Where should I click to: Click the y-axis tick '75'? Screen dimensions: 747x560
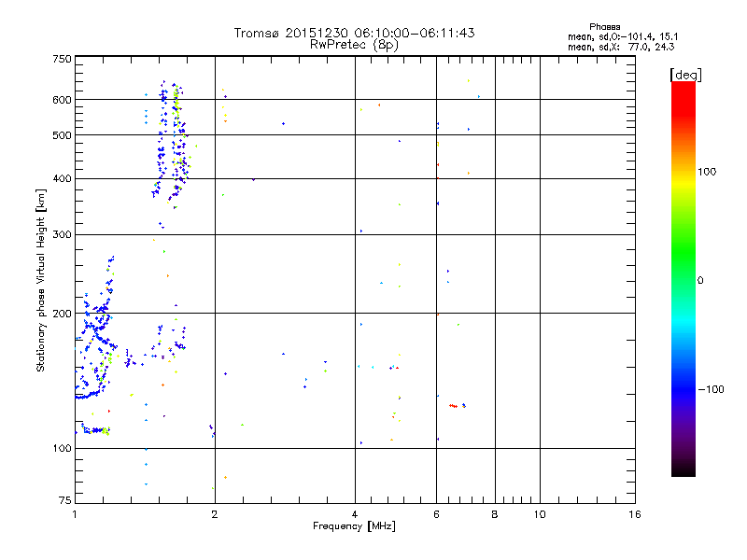click(x=65, y=500)
